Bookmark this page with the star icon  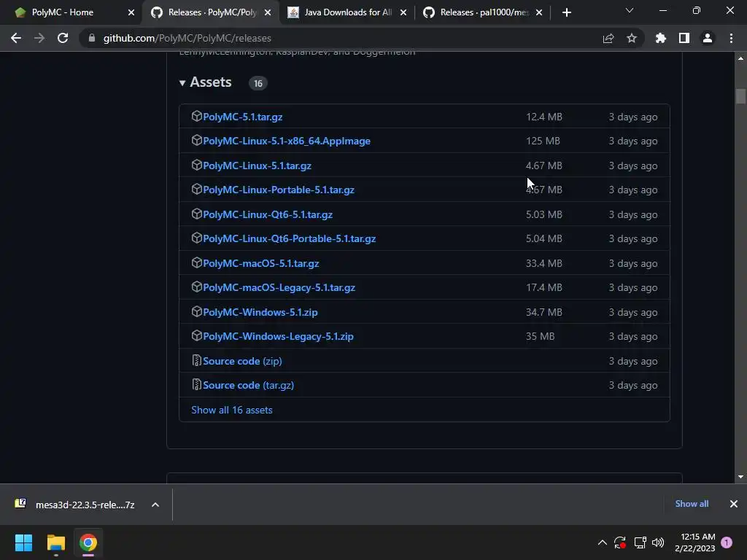[x=632, y=38]
